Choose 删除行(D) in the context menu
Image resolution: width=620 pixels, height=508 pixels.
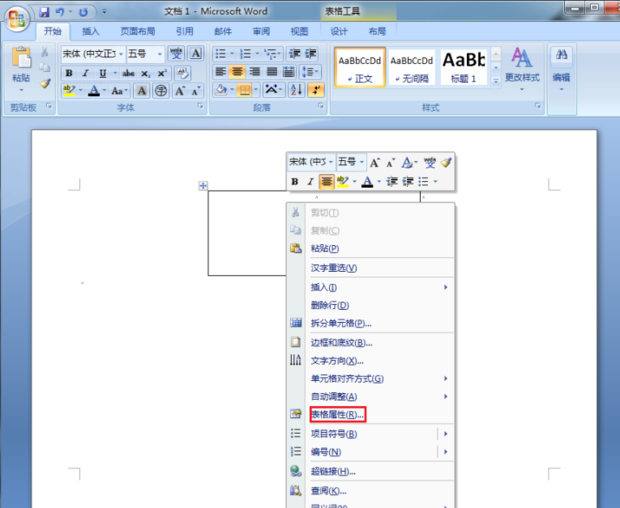click(x=371, y=305)
